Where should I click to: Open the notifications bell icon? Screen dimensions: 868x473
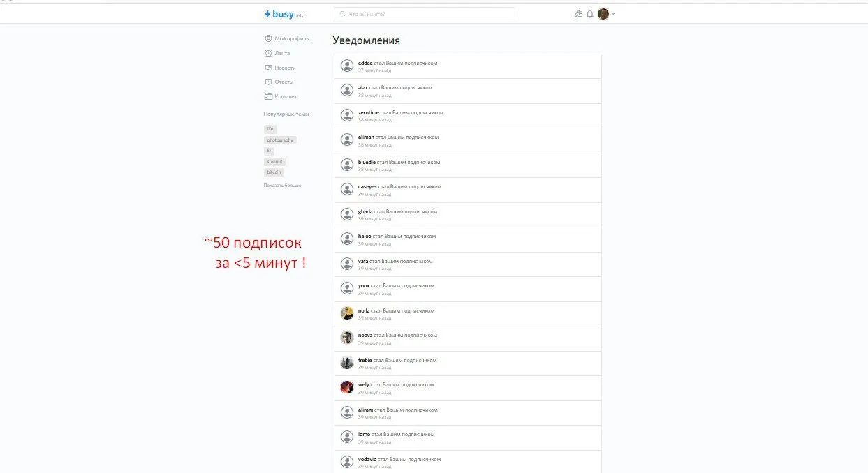(x=589, y=14)
